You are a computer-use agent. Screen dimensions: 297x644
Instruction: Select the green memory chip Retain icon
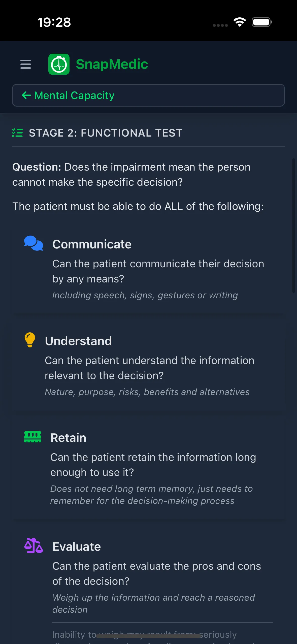33,437
